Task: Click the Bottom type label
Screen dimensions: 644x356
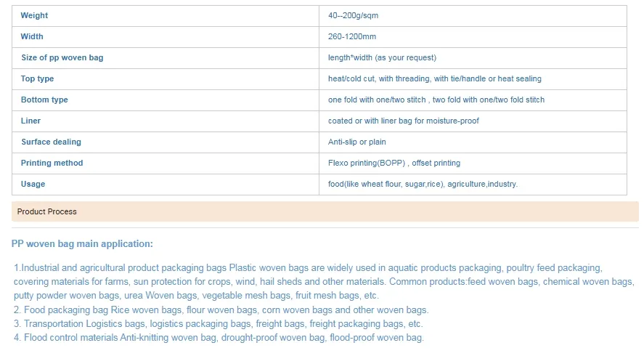Action: 44,100
